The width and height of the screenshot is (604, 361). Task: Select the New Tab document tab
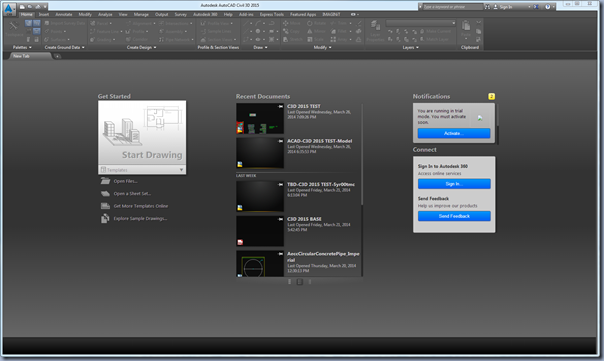30,56
